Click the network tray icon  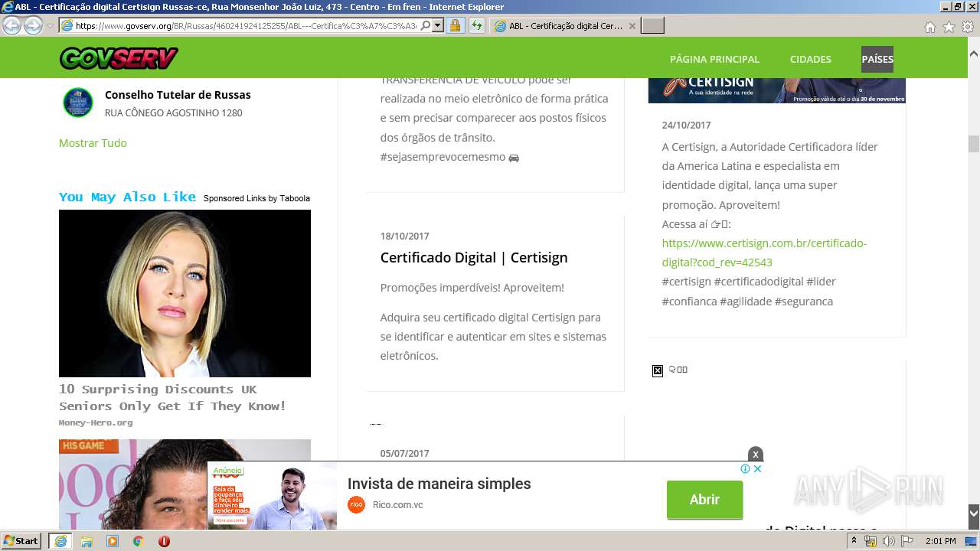click(x=871, y=541)
